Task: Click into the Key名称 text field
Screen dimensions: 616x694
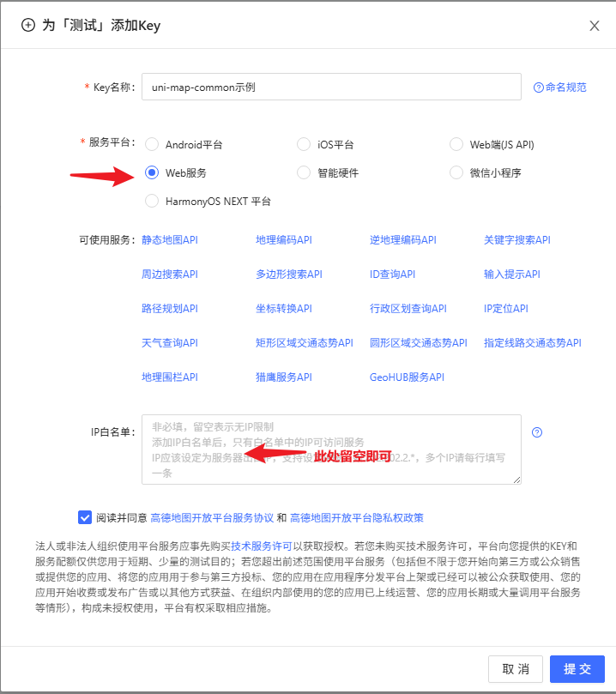Action: [331, 88]
